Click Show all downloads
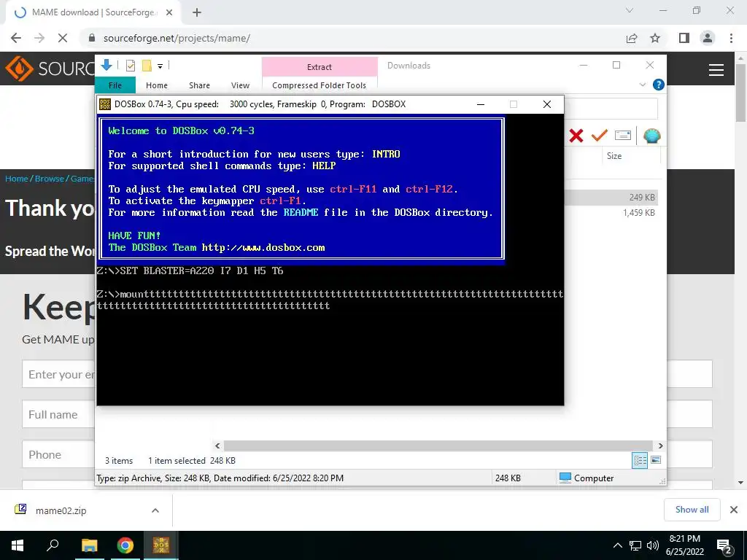747x560 pixels. [x=692, y=510]
